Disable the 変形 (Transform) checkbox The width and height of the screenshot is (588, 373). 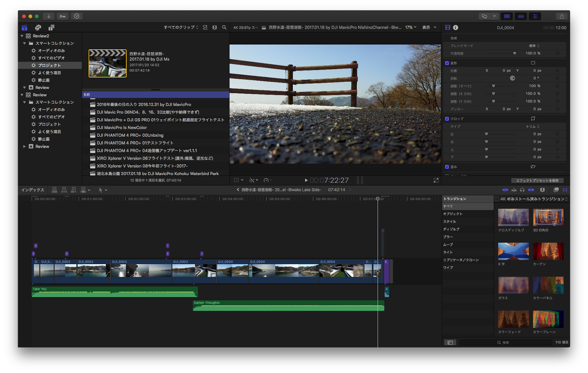pyautogui.click(x=447, y=63)
